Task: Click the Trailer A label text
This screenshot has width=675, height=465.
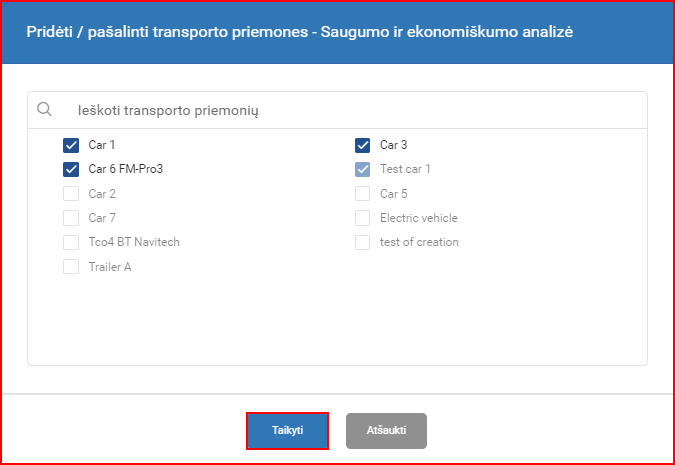Action: pos(110,267)
